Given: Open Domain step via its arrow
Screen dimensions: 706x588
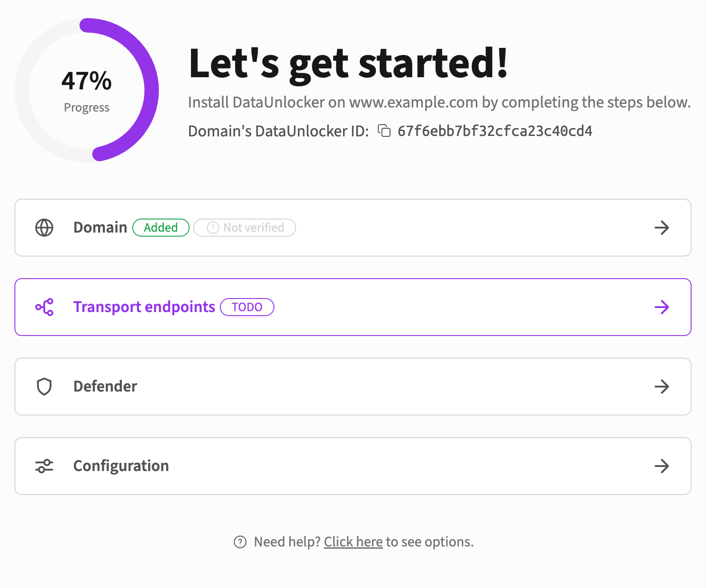Looking at the screenshot, I should tap(662, 228).
